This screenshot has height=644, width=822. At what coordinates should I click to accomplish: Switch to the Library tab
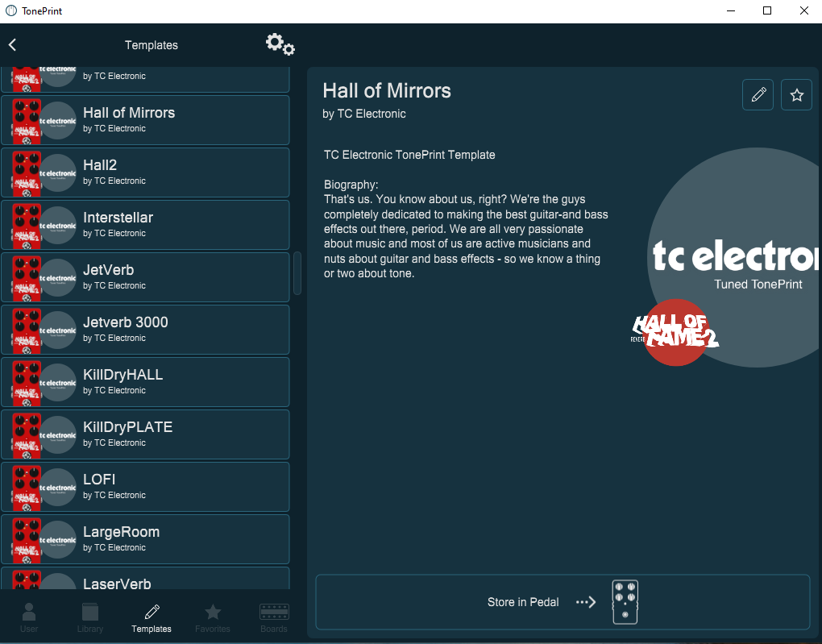coord(90,617)
